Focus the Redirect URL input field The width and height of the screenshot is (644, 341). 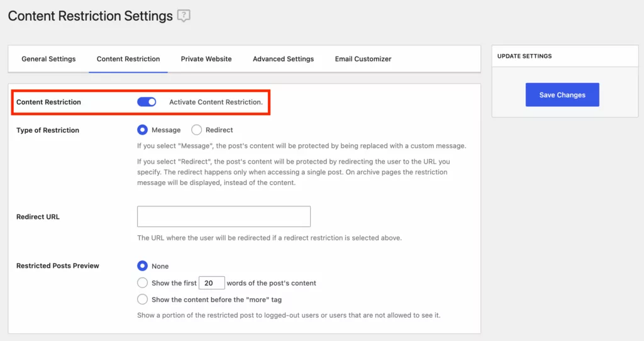tap(224, 216)
